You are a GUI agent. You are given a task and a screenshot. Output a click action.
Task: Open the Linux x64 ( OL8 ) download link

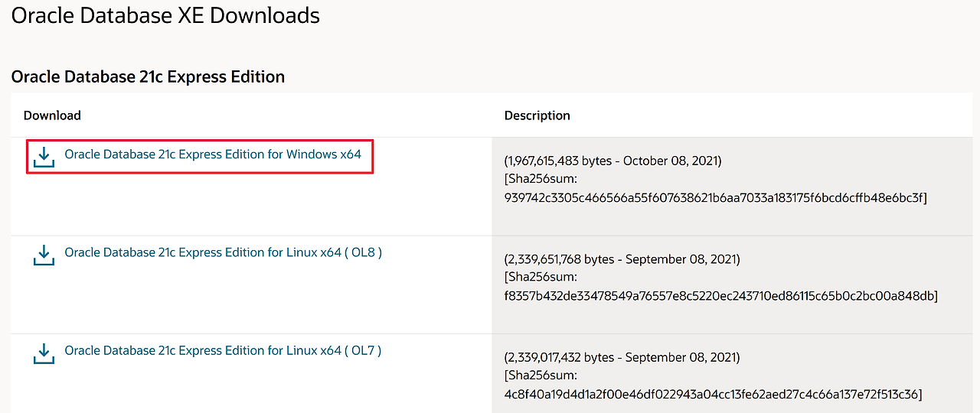223,252
